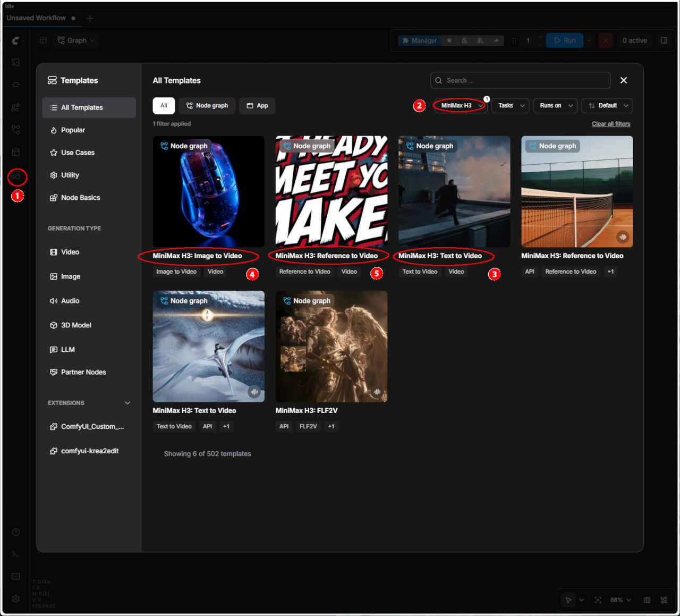Select the Popular category
The image size is (680, 616).
pyautogui.click(x=89, y=130)
